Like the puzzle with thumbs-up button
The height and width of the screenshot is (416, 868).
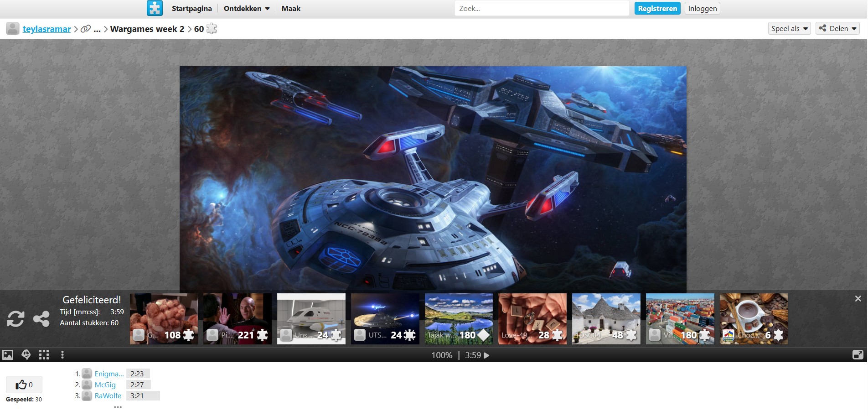[24, 385]
